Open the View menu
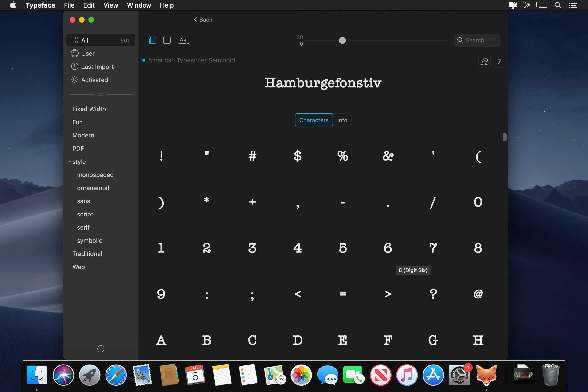Screen dimensions: 588x392 [111, 5]
